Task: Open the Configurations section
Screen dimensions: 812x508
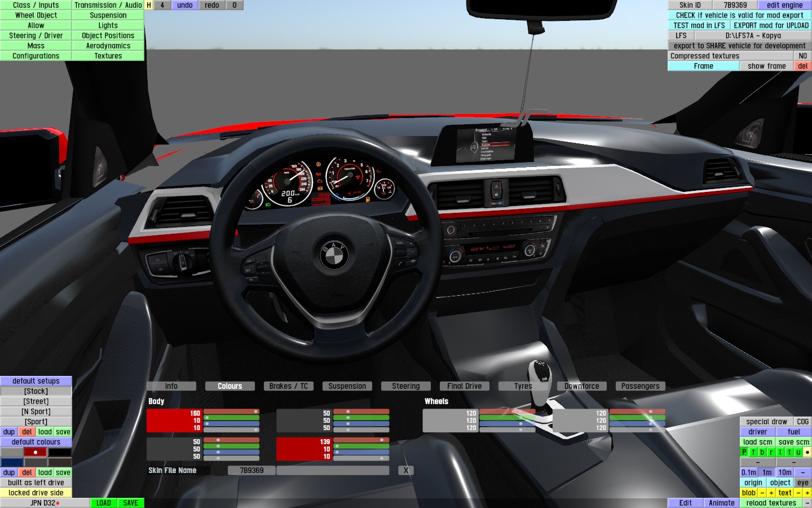Action: coord(36,56)
